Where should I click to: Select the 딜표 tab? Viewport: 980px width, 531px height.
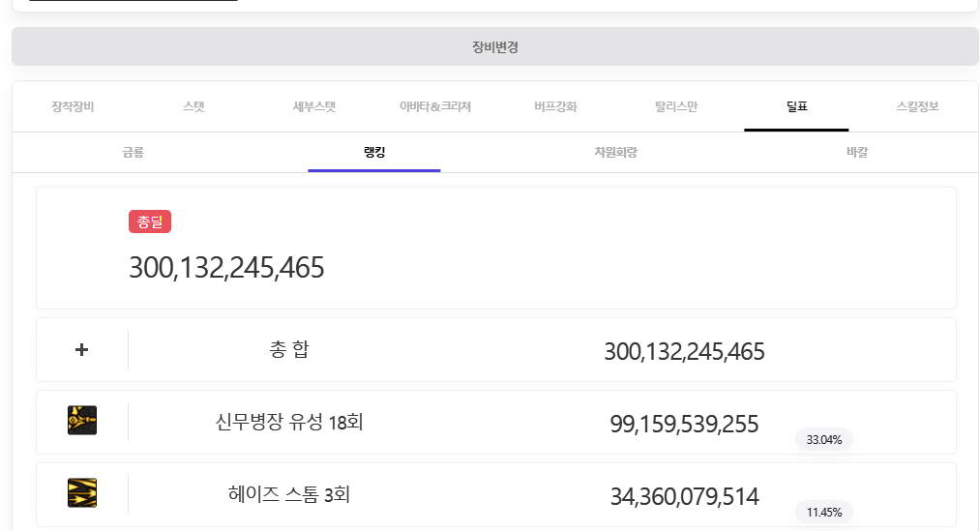coord(796,106)
